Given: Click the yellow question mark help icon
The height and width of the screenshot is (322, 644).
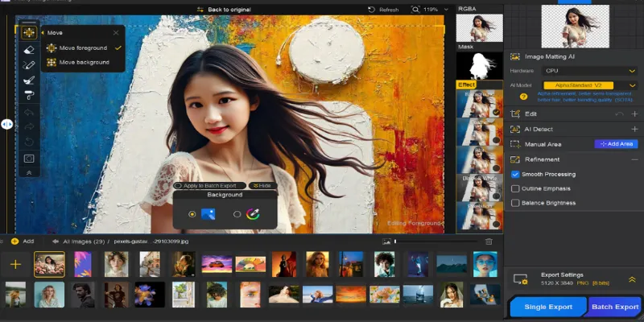Looking at the screenshot, I should point(523,97).
